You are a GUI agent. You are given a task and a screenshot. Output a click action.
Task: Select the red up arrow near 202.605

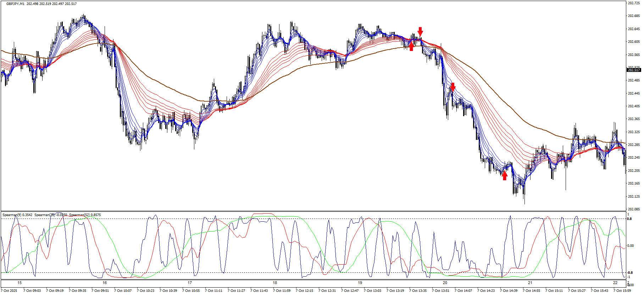pos(411,46)
